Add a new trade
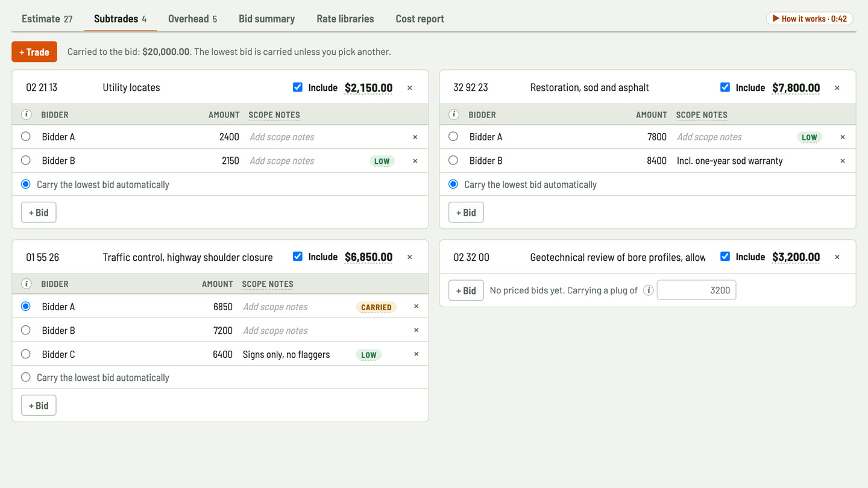Screen dimensions: 868x488 tap(34, 52)
